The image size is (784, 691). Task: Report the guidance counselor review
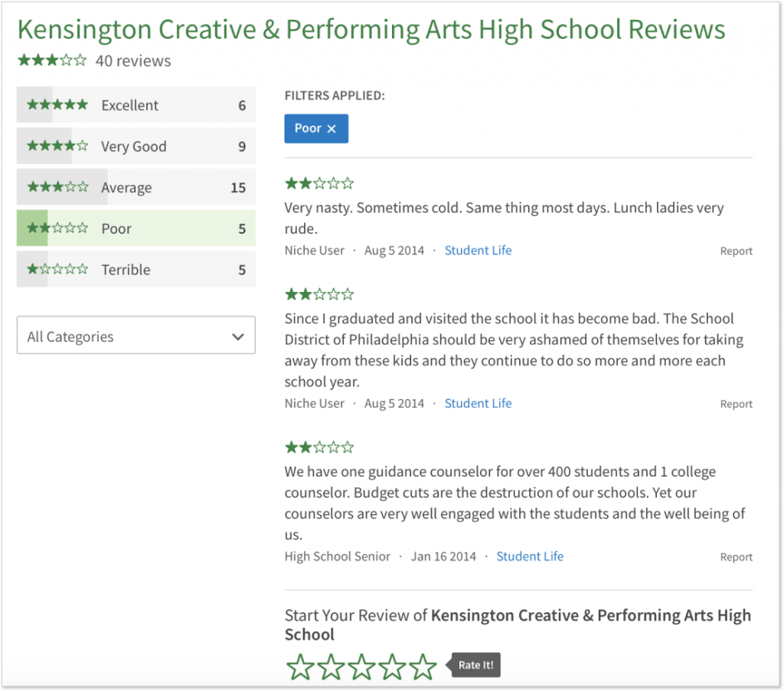[x=736, y=558]
